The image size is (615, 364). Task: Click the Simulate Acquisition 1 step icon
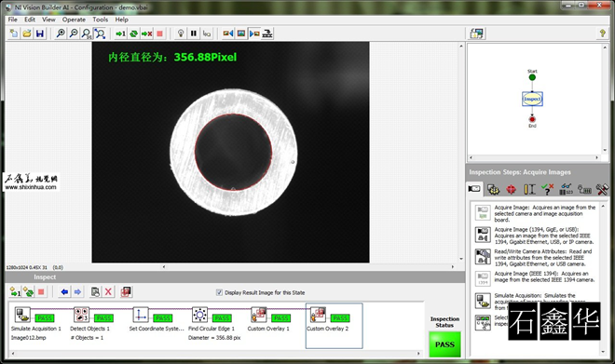pyautogui.click(x=22, y=315)
